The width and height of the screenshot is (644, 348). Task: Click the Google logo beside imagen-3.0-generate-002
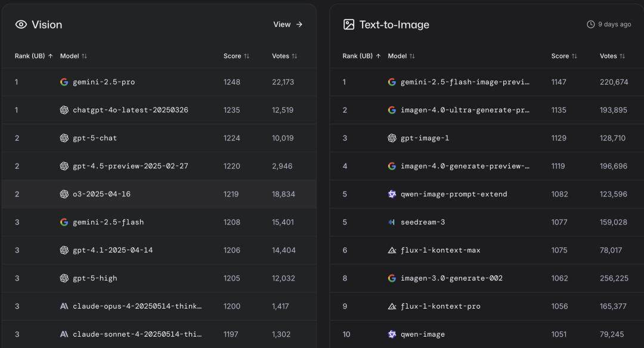pyautogui.click(x=392, y=278)
